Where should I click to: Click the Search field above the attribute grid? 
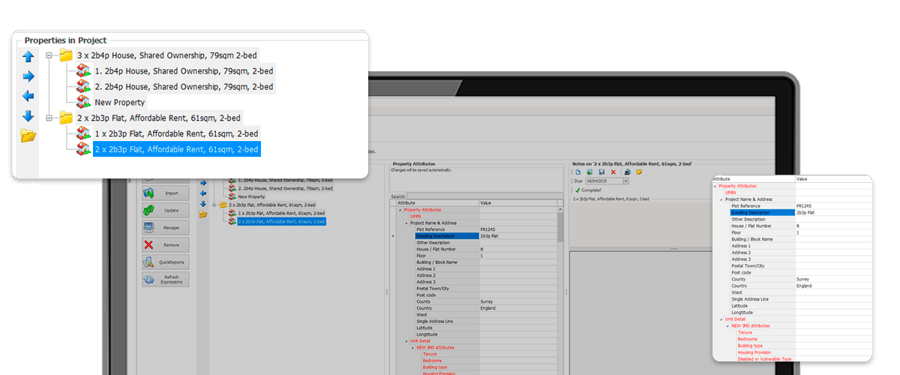[485, 196]
